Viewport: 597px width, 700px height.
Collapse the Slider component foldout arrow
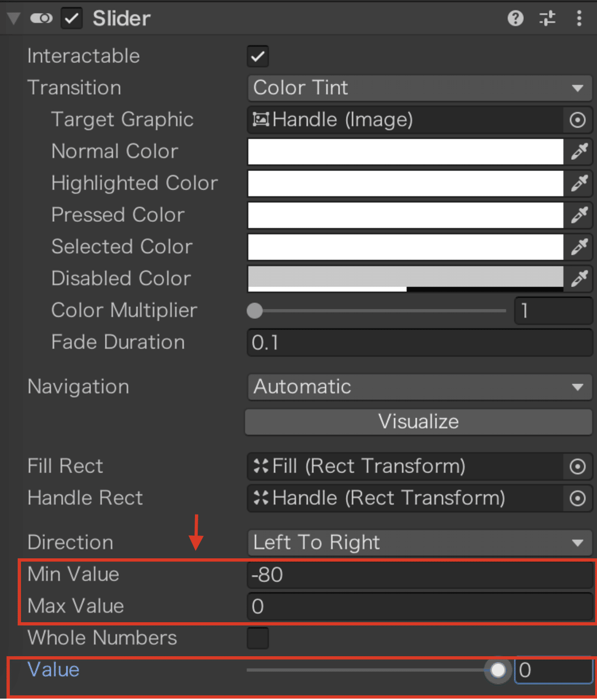pyautogui.click(x=13, y=19)
